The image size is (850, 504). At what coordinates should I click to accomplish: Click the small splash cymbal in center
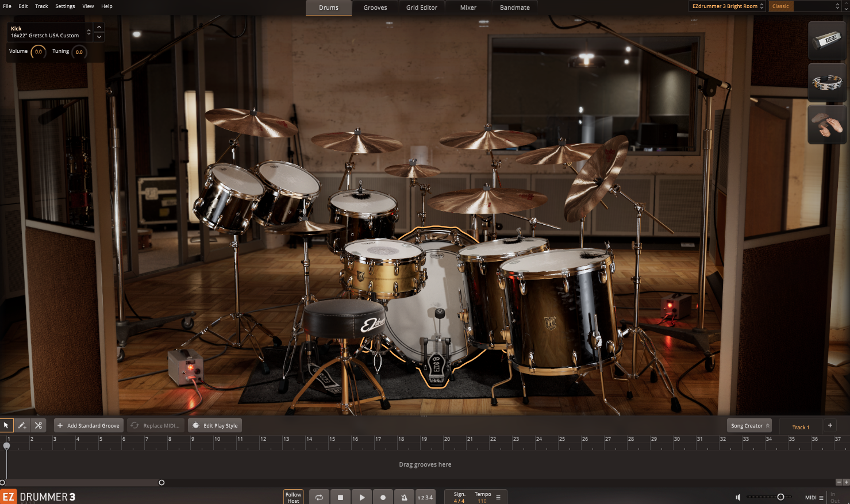pyautogui.click(x=412, y=170)
